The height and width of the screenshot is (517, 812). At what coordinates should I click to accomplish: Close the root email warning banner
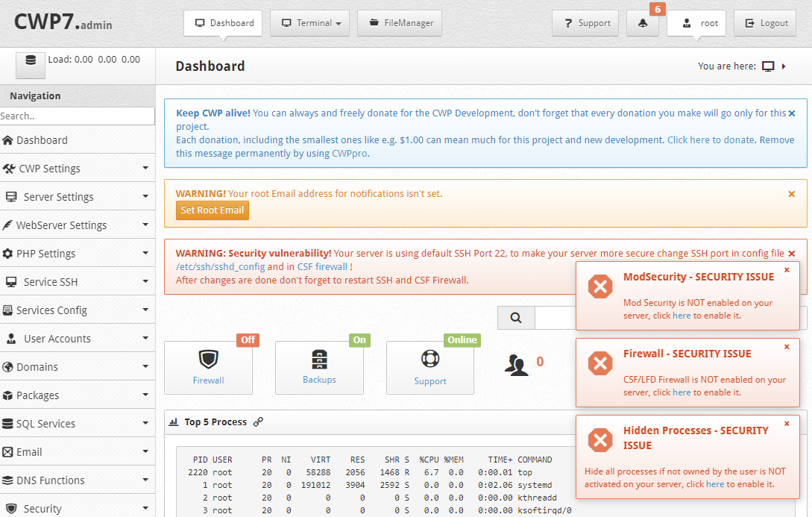coord(791,194)
